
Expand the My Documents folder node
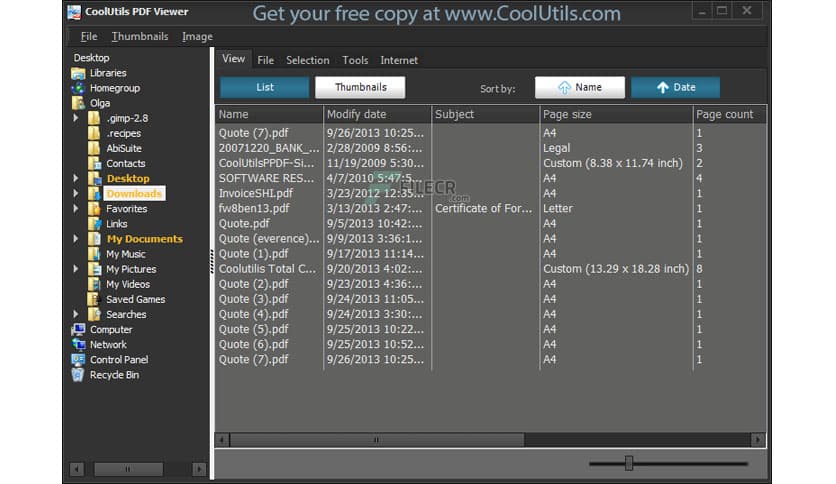[76, 239]
